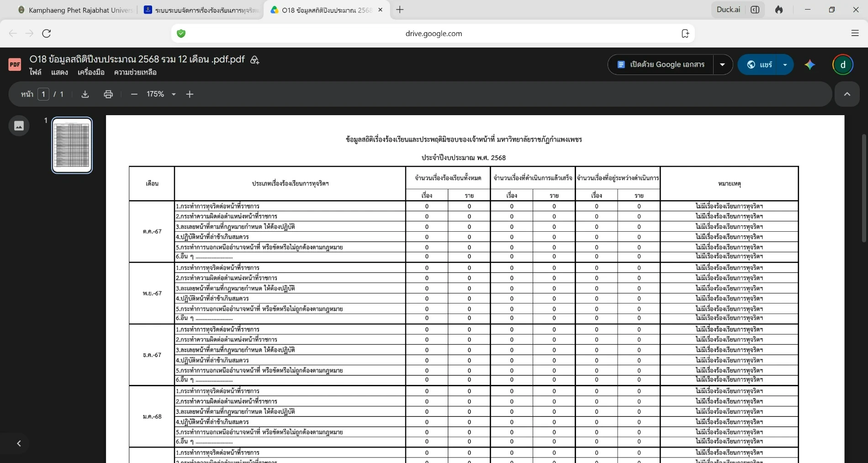Click the ม.ค.-68 month cell

click(152, 416)
